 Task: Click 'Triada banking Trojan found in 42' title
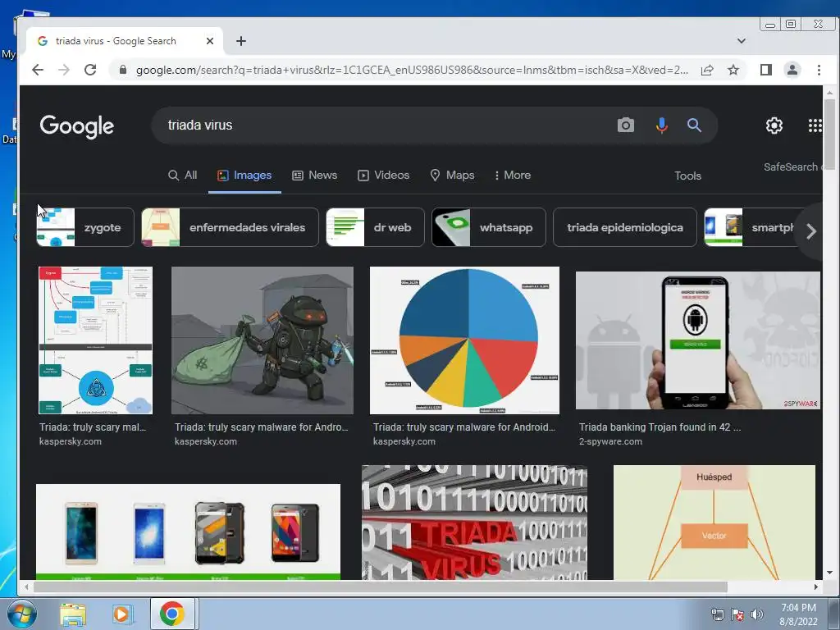pyautogui.click(x=660, y=427)
